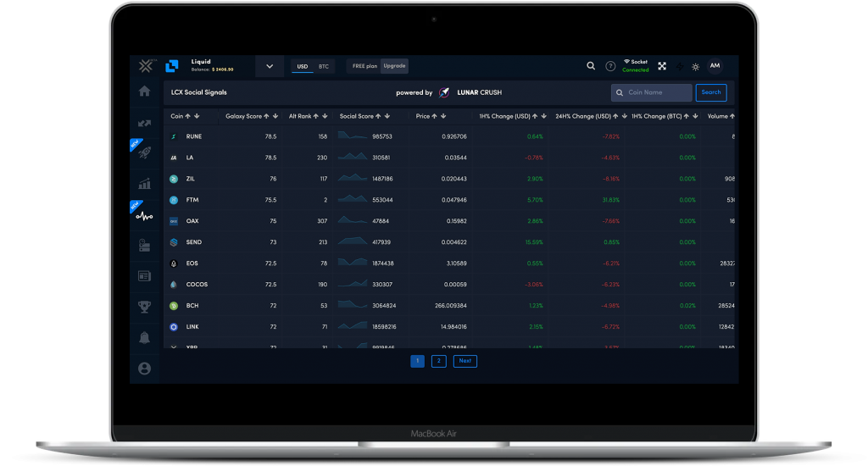
Task: Click the trade arrows icon in the sidebar
Action: pyautogui.click(x=144, y=124)
